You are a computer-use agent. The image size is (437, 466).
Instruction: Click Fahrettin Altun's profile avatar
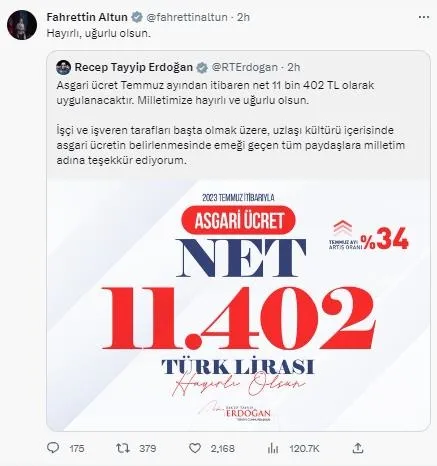click(22, 25)
